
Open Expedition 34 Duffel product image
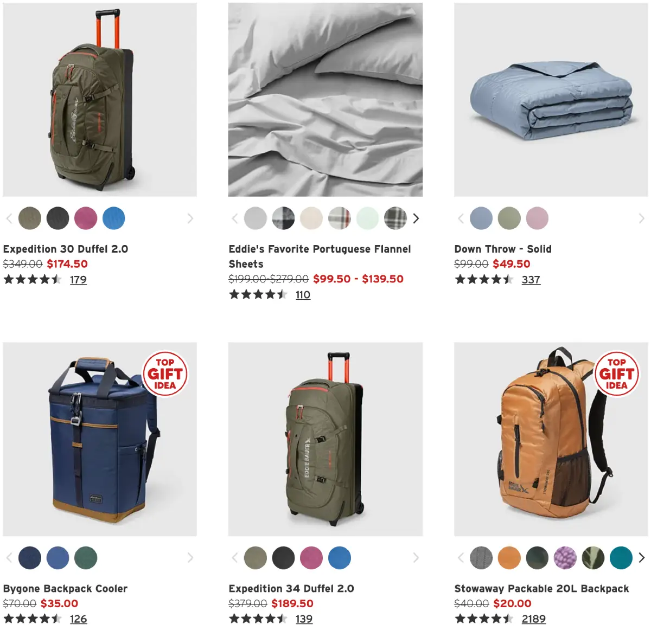coord(325,439)
